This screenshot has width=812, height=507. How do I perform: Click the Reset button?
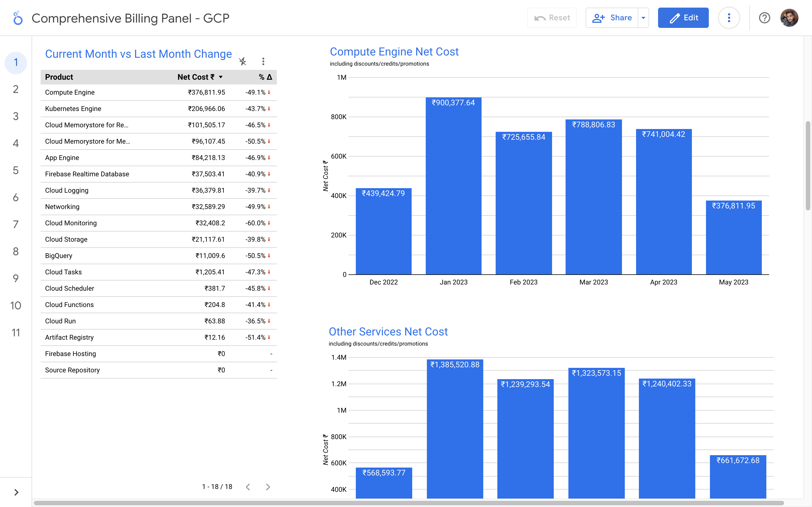point(552,18)
